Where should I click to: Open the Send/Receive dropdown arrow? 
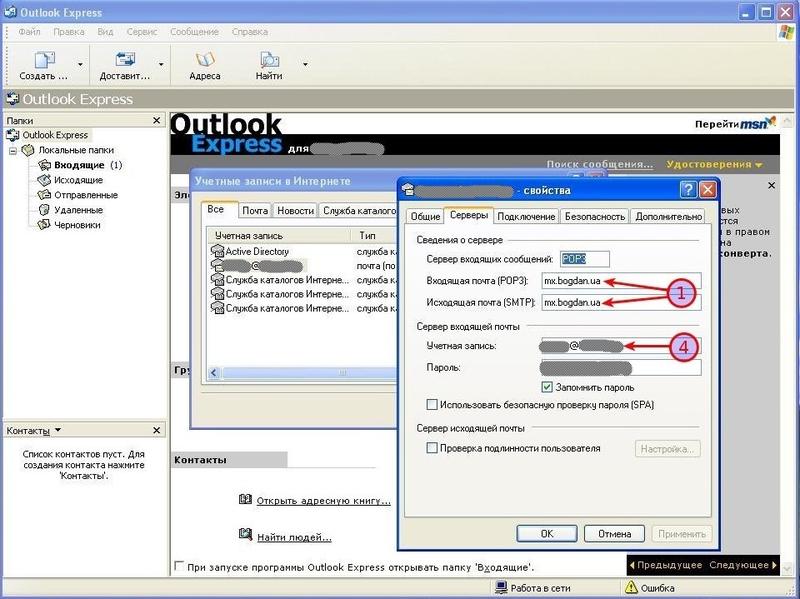coord(161,64)
